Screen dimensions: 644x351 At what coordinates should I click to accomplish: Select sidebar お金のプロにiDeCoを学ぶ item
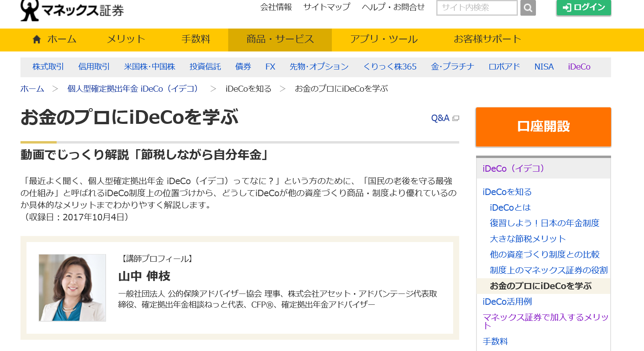543,286
